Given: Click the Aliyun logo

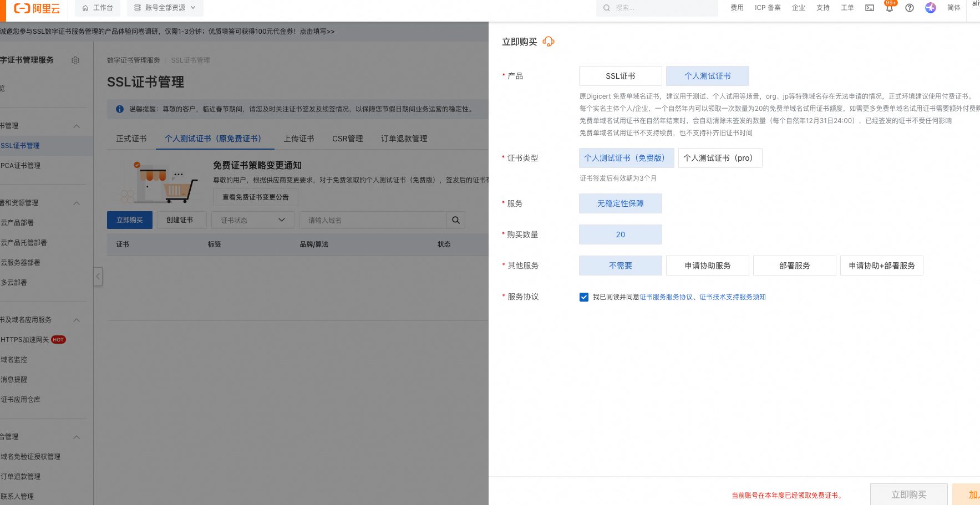Looking at the screenshot, I should 37,8.
